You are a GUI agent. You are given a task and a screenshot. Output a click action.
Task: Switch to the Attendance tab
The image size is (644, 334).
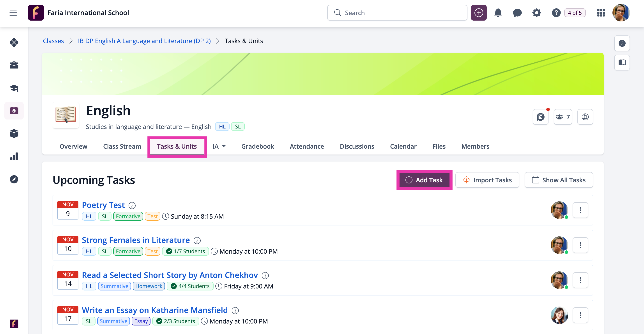[x=307, y=146]
